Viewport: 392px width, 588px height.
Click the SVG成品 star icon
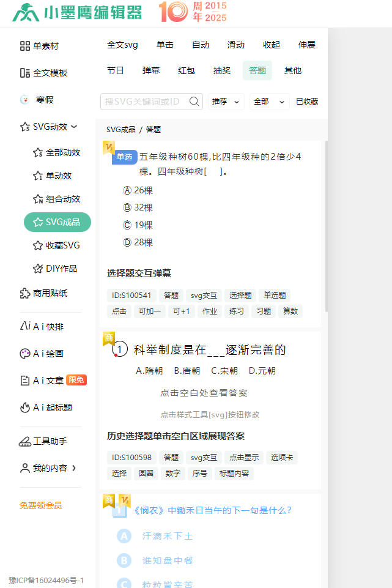[38, 222]
